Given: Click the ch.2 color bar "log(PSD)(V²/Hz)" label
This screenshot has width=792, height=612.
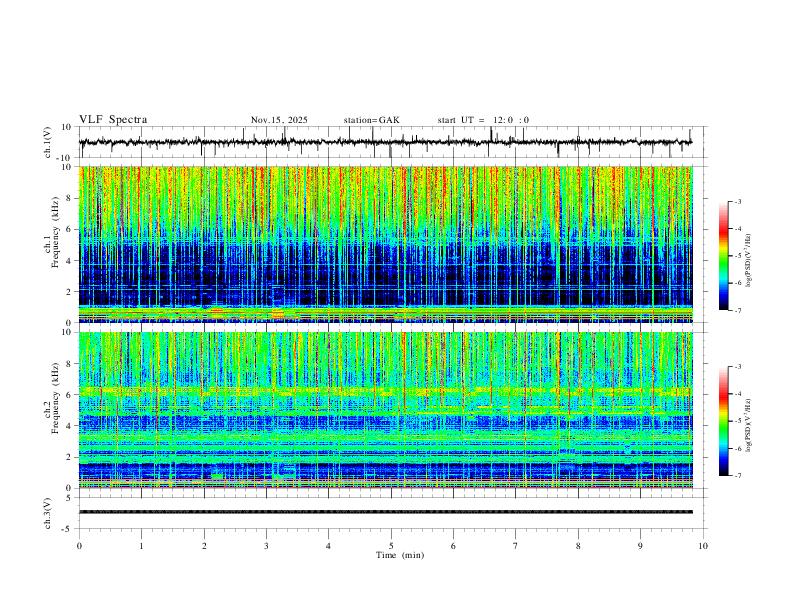Looking at the screenshot, I should (748, 425).
